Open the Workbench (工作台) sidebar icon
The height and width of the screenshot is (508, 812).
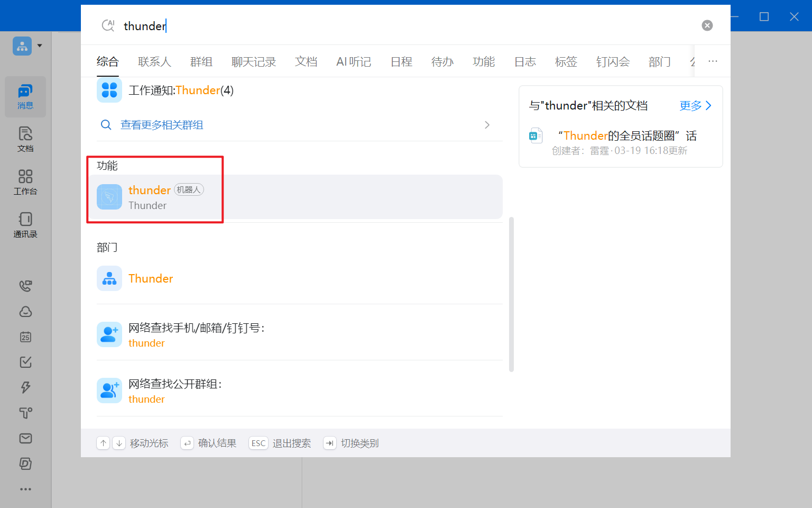[25, 182]
